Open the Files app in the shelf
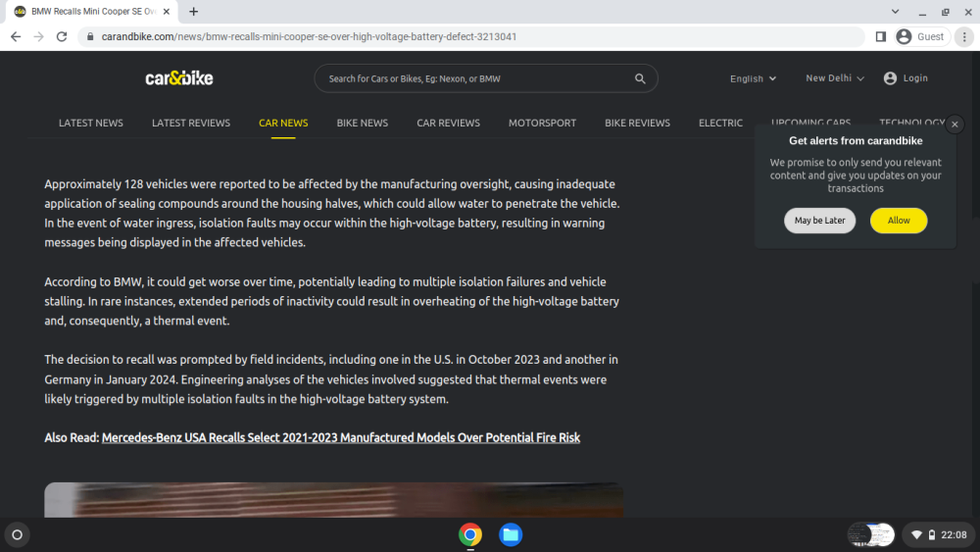This screenshot has height=552, width=980. 511,534
